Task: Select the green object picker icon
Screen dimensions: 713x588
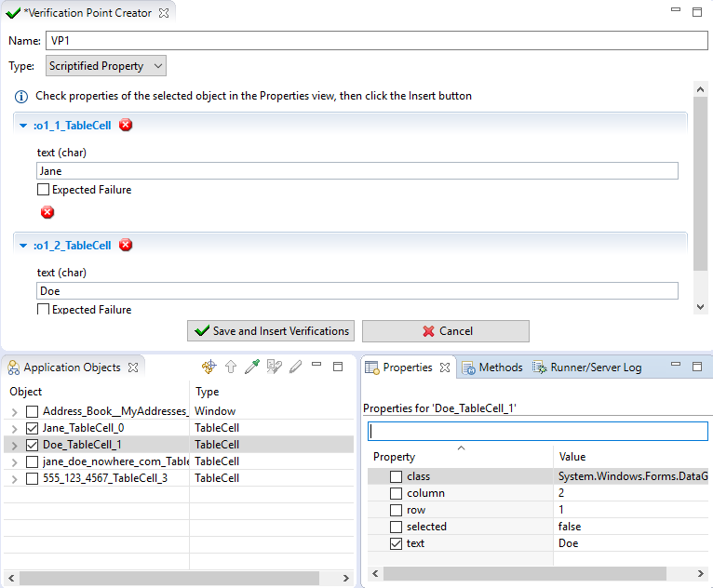Action: click(x=252, y=367)
